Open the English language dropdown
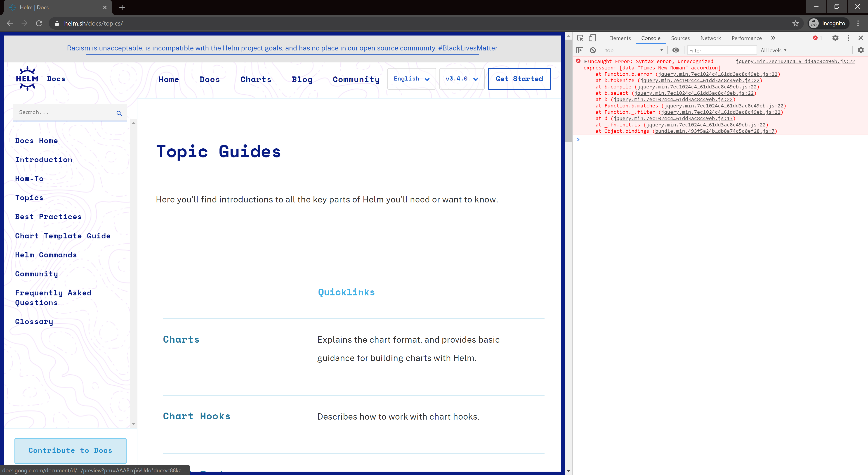Viewport: 868px width, 475px height. pyautogui.click(x=411, y=79)
